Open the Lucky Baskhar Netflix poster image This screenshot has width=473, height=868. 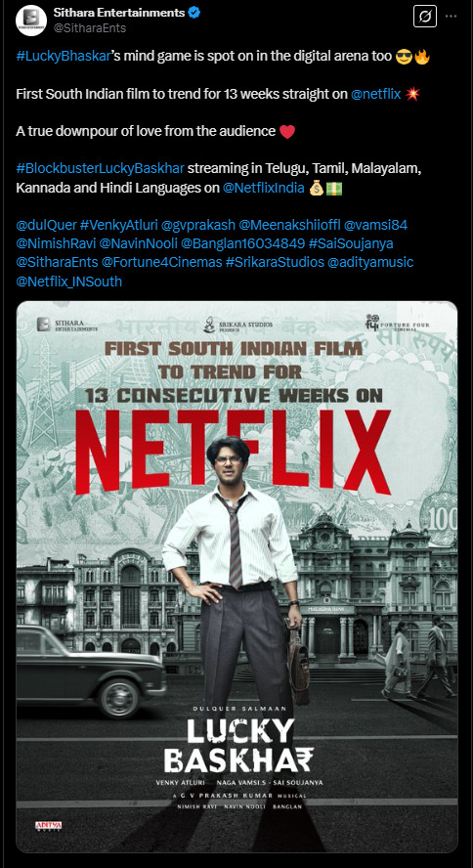click(x=236, y=577)
